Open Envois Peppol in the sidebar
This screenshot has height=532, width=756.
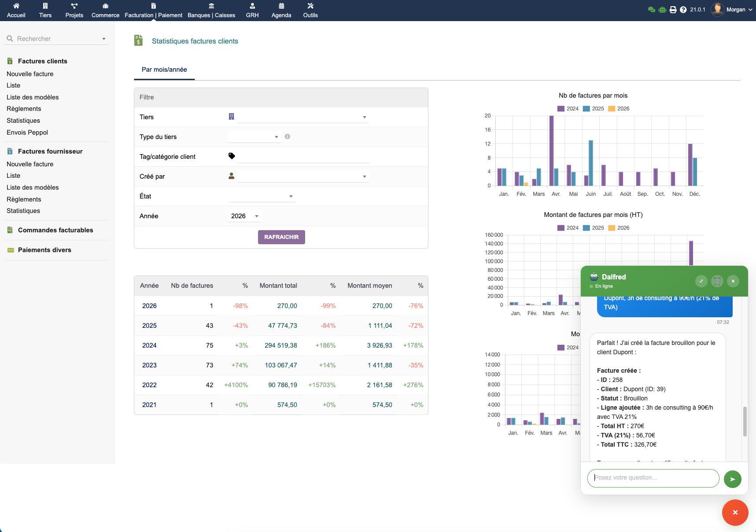[27, 132]
